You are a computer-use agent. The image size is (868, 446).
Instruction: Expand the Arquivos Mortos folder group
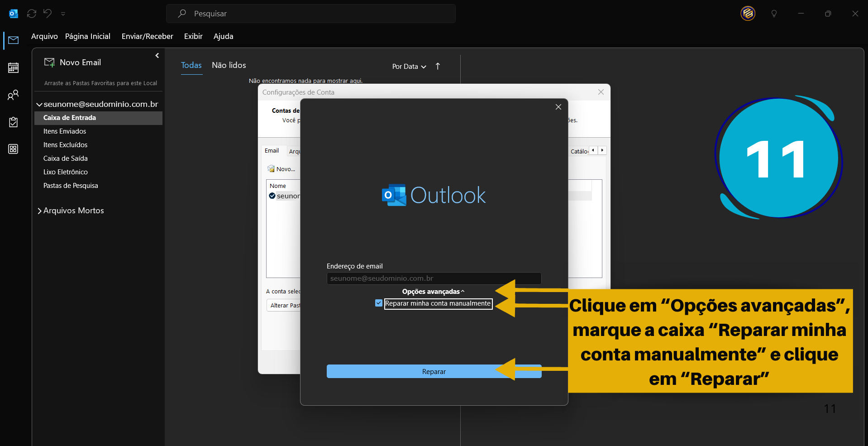coord(39,211)
